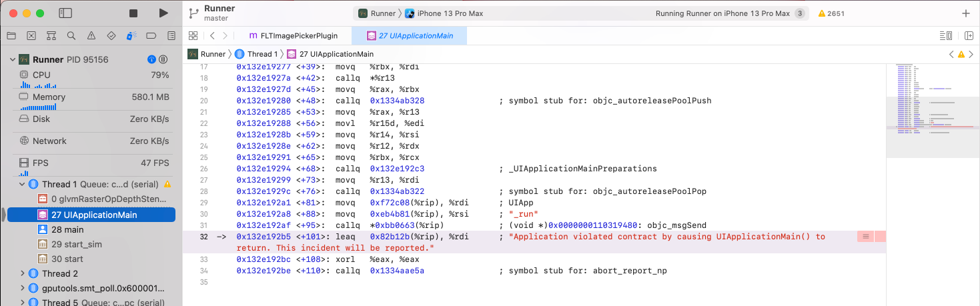Click the objc_autoreleasePoolPush comment text
The width and height of the screenshot is (980, 306).
(x=605, y=101)
